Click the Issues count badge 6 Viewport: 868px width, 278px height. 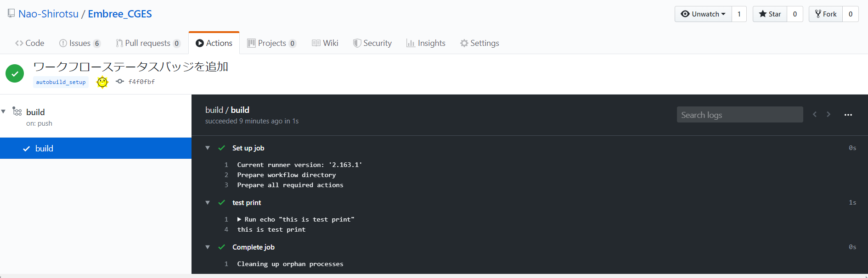pyautogui.click(x=97, y=44)
